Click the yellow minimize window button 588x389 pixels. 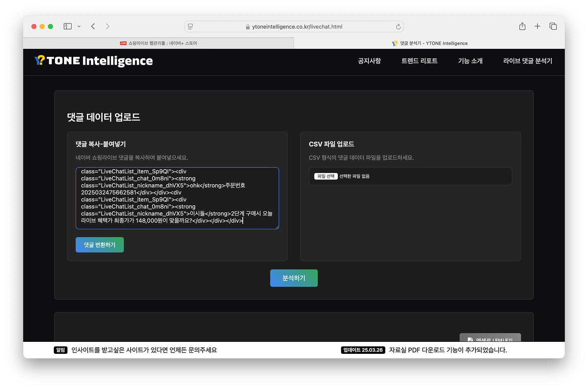point(42,26)
